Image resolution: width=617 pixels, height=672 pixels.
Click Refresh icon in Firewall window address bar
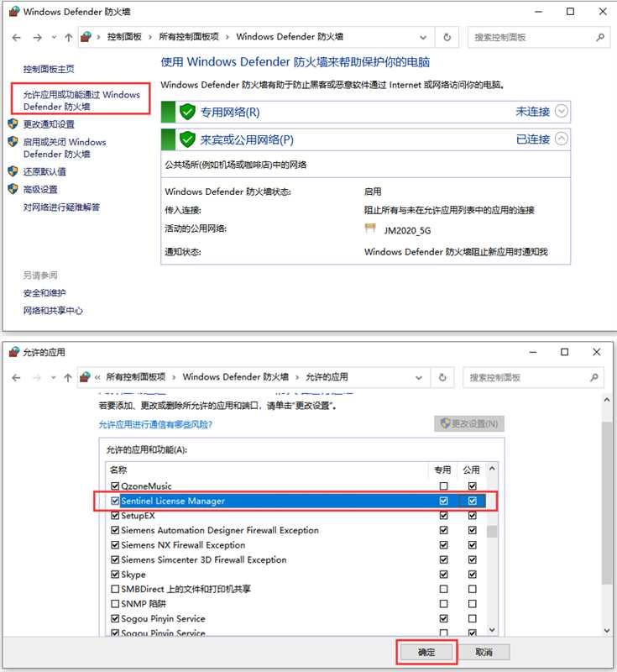pos(447,37)
